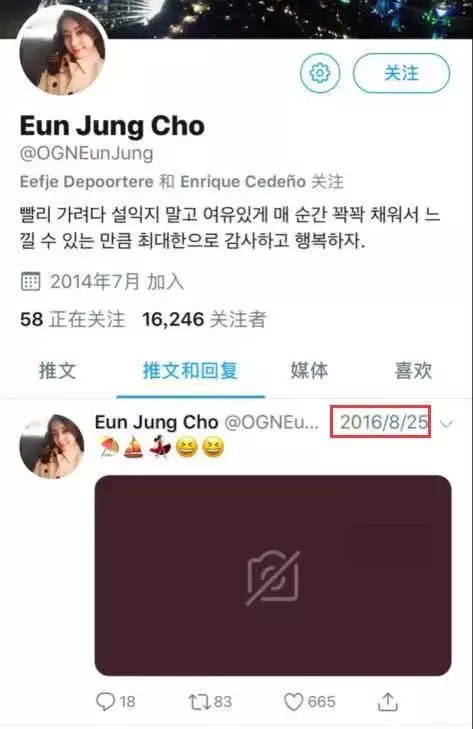Switch to the 推文 tab
Viewport: 473px width, 729px height.
coord(58,371)
